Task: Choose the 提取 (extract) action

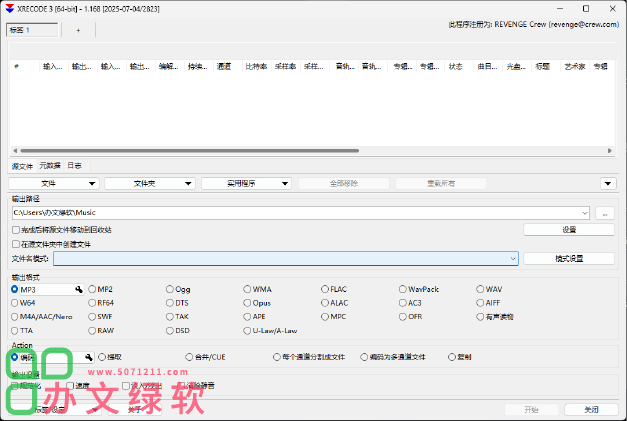Action: pyautogui.click(x=110, y=357)
